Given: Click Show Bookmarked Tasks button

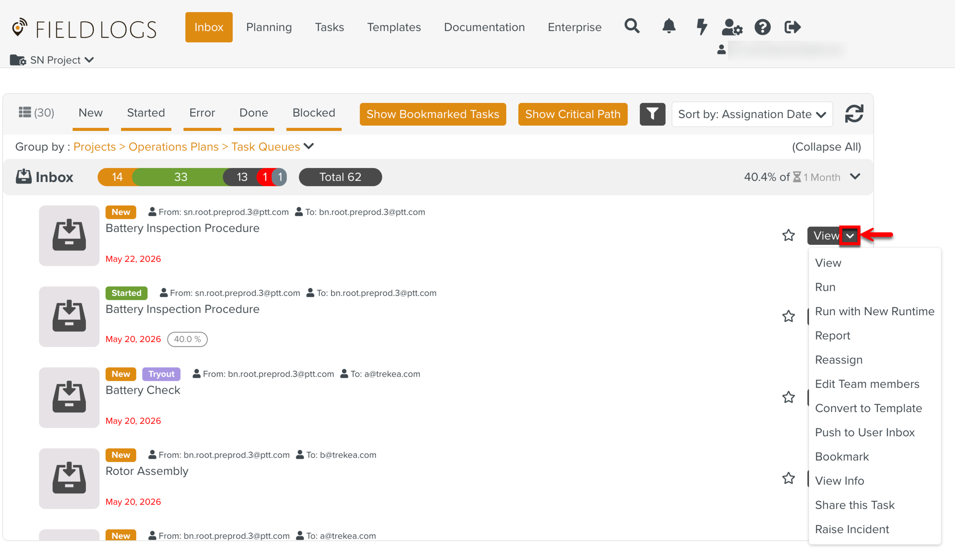Looking at the screenshot, I should [433, 114].
